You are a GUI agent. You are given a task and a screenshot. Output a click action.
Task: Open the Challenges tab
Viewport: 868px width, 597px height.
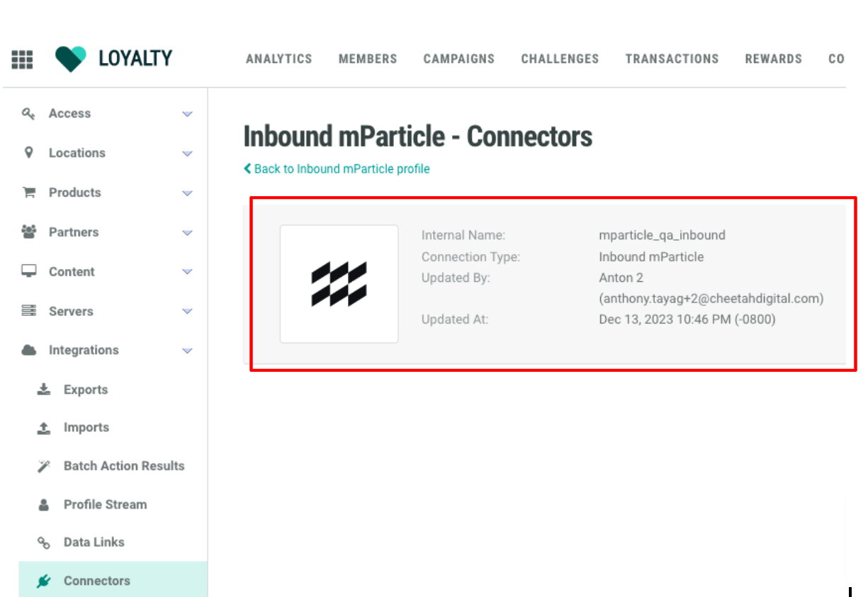(x=560, y=59)
